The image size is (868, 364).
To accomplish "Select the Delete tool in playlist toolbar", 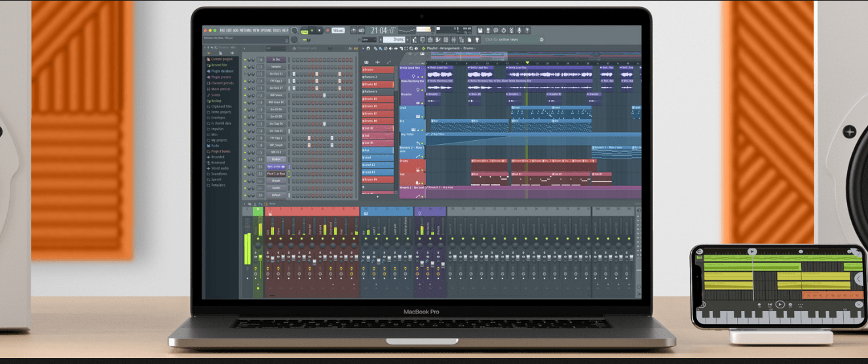I will 385,48.
